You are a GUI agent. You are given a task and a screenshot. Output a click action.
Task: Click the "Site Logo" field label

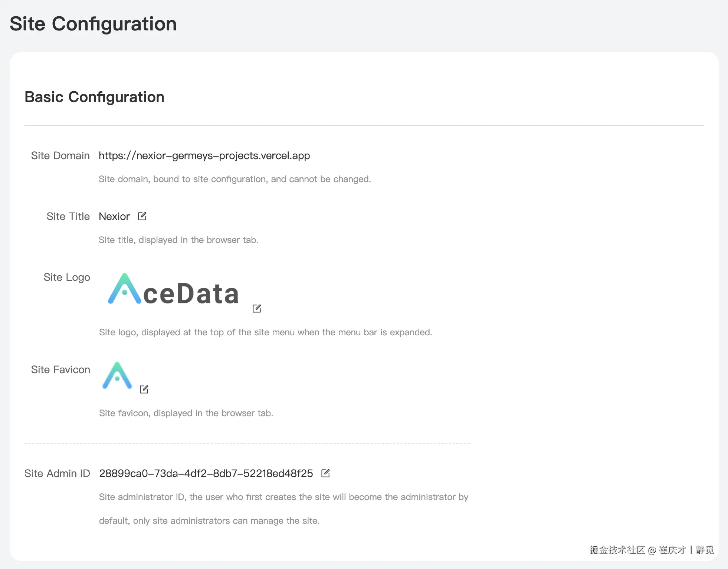pyautogui.click(x=67, y=277)
